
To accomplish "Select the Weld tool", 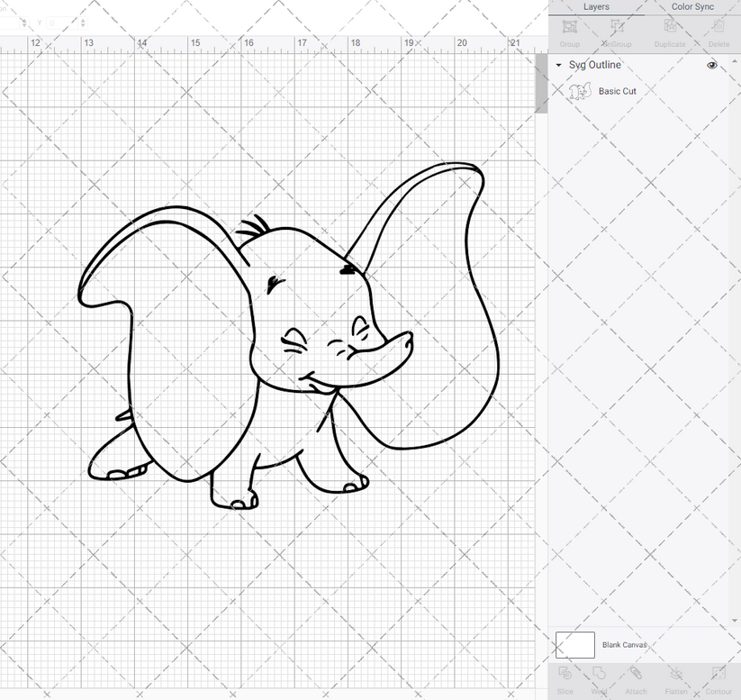I will point(601,679).
